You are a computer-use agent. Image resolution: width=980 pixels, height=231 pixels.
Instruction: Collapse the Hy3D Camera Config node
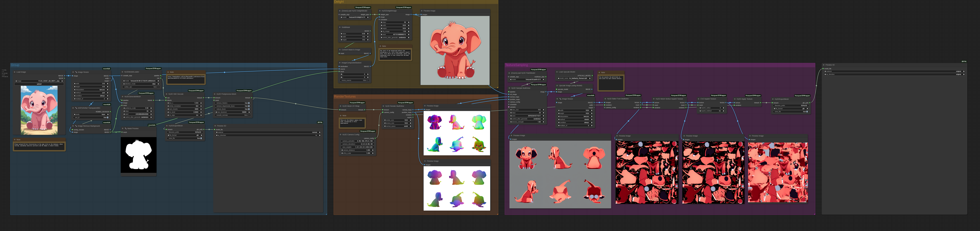(x=340, y=134)
